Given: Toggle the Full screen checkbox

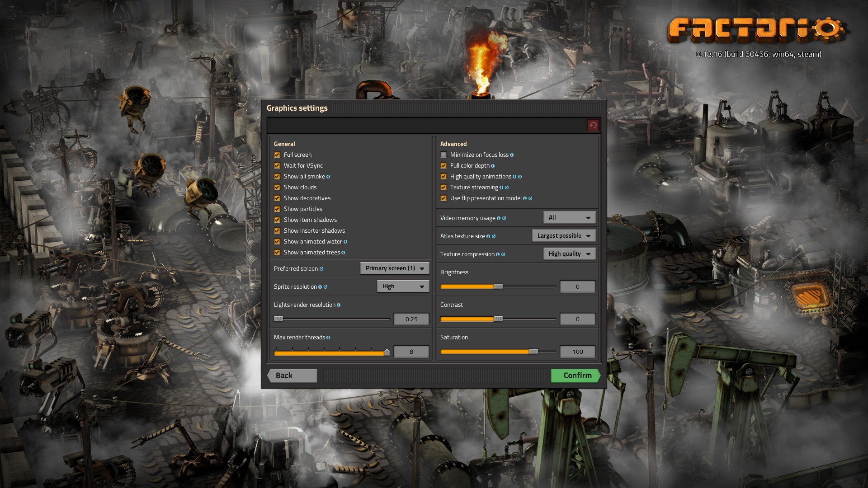Looking at the screenshot, I should 277,155.
